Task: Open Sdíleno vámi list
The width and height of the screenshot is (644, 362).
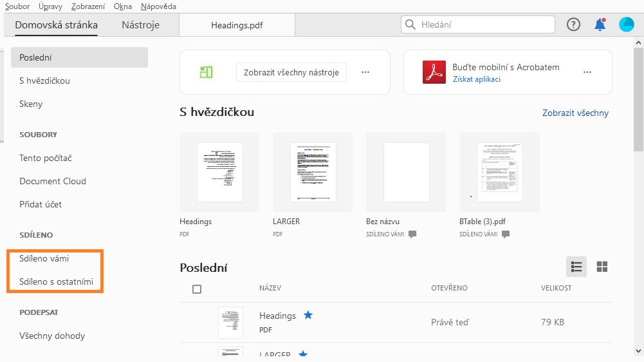Action: [44, 258]
